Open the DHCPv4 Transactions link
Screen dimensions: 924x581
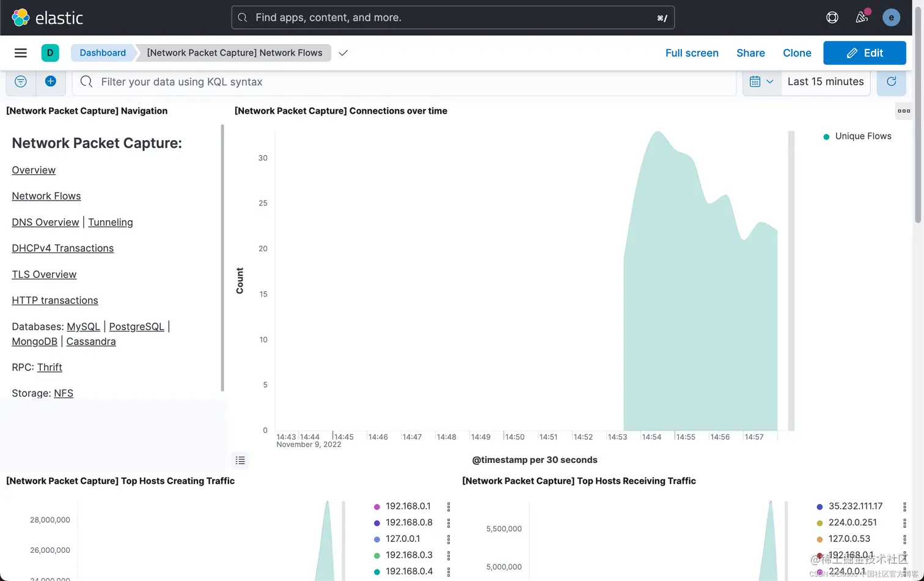coord(63,248)
